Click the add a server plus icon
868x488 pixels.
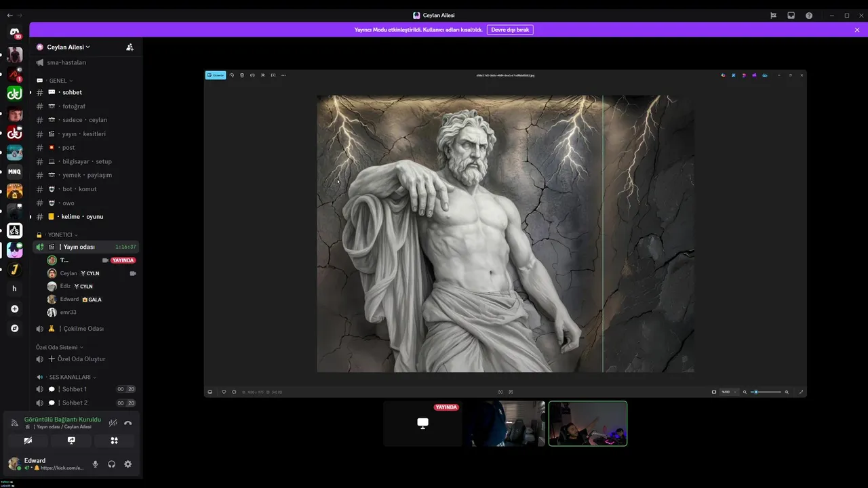(14, 308)
